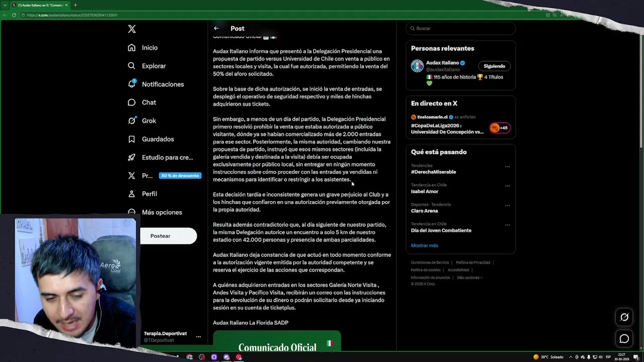
Task: Open Accesibilidad footer link
Action: 458,270
